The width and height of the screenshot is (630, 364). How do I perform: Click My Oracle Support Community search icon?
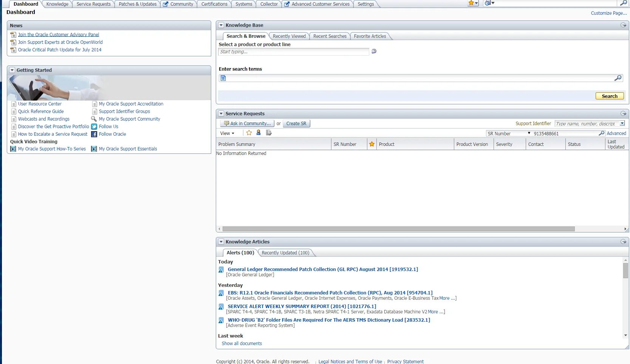point(94,119)
